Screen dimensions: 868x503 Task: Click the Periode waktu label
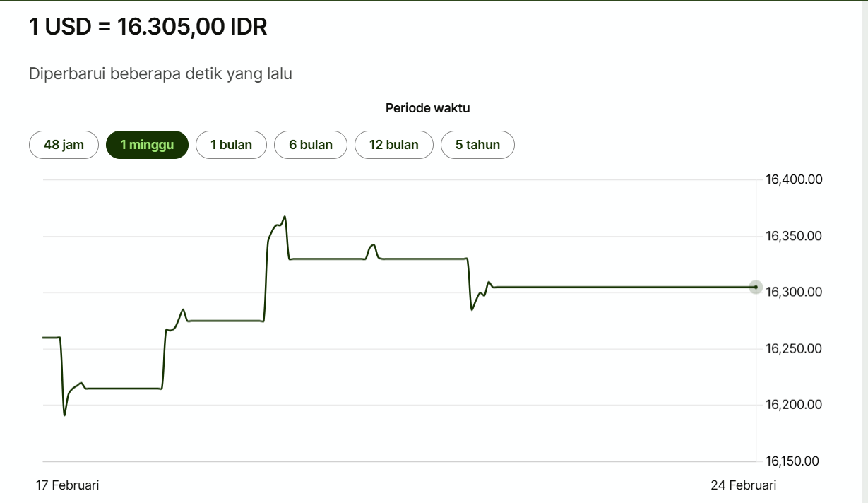[x=427, y=108]
